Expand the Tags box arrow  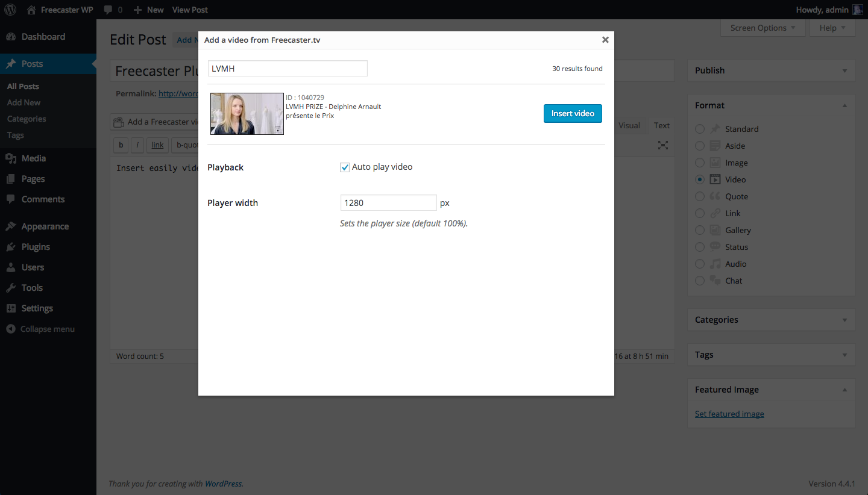[x=844, y=355]
